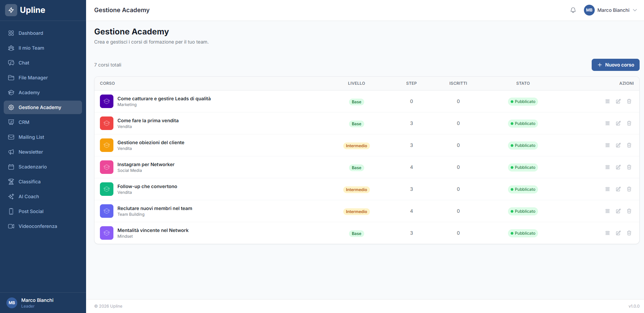This screenshot has width=644, height=313.
Task: Click the MB avatar in sidebar footer
Action: pyautogui.click(x=12, y=303)
